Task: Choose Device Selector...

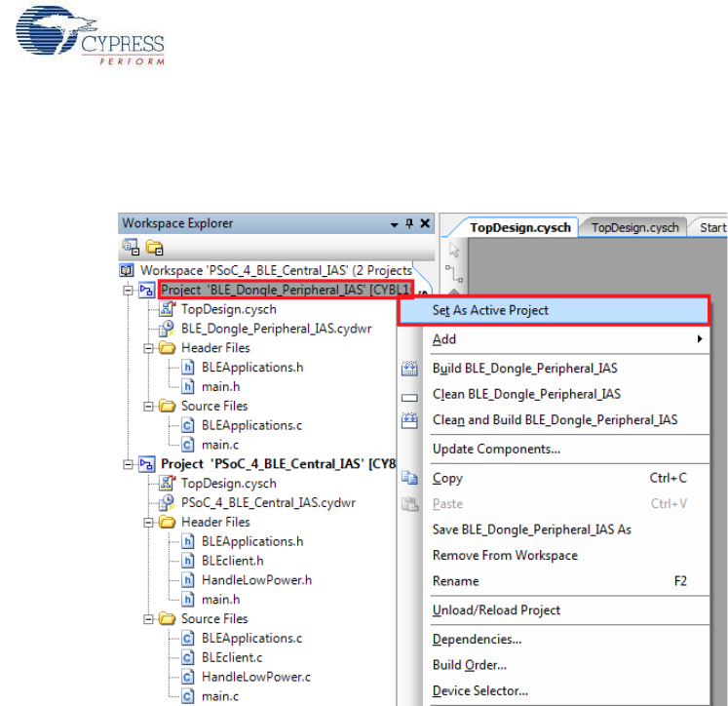Action: (x=567, y=691)
